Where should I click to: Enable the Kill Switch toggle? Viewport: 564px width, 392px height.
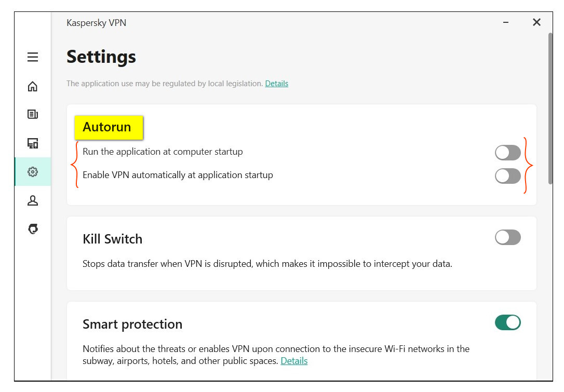[x=507, y=238]
